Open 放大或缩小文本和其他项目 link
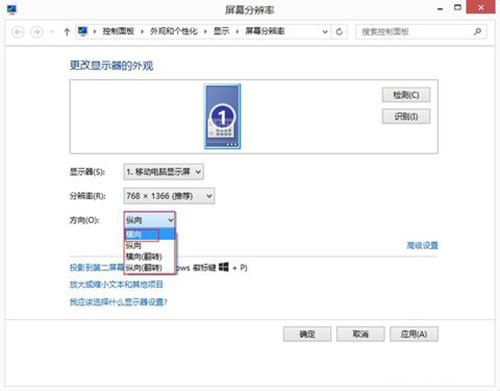Viewport: 500px width, 391px height. 116,284
